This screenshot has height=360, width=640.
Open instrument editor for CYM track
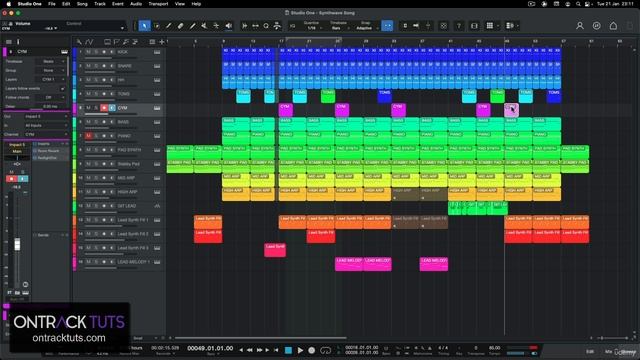[157, 108]
